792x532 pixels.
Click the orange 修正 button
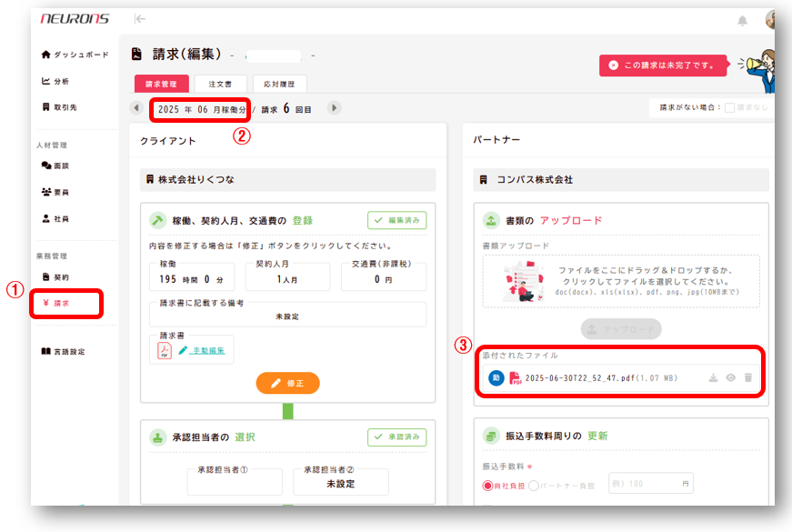tap(287, 384)
